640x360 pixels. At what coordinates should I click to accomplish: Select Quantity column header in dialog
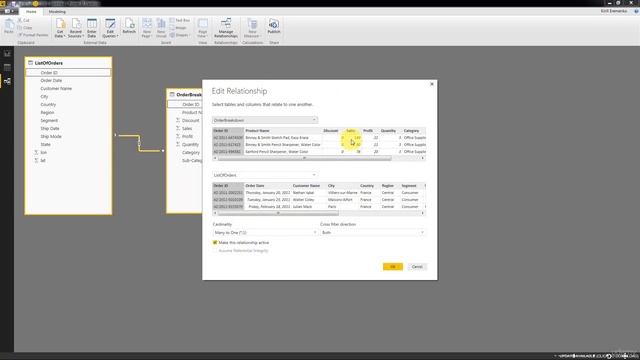388,131
